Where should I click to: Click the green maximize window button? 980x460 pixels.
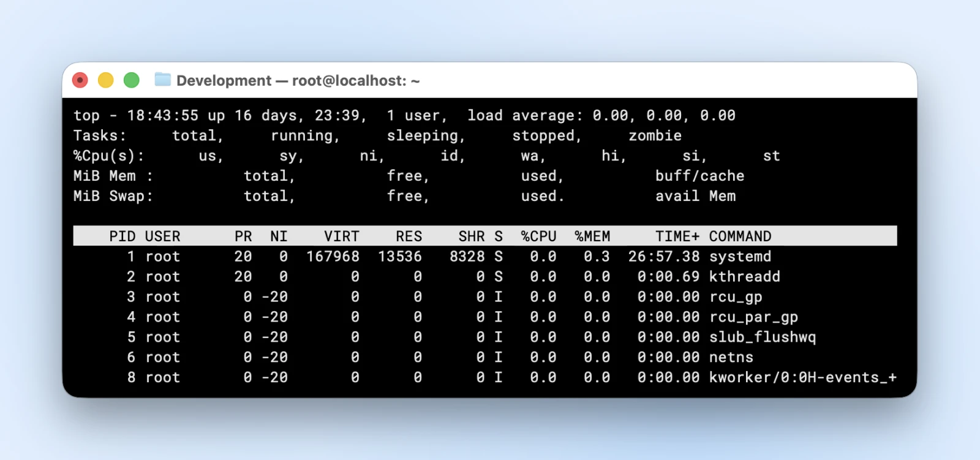coord(132,80)
